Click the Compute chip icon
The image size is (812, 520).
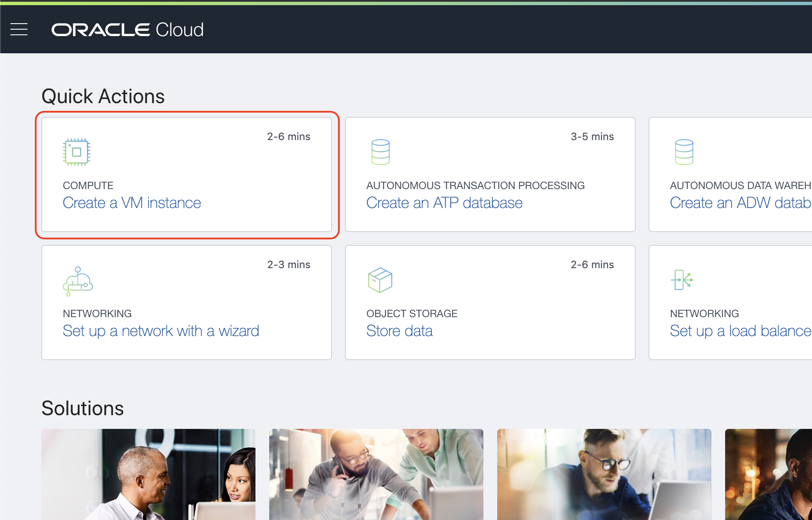pyautogui.click(x=77, y=152)
